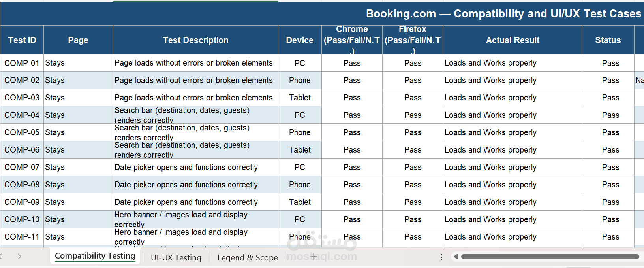Select the COMP-07 test description cell
The height and width of the screenshot is (268, 644).
pos(195,167)
